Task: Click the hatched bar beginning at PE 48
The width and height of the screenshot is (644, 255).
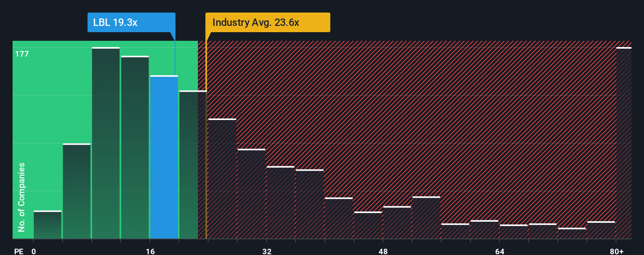Action: 397,222
